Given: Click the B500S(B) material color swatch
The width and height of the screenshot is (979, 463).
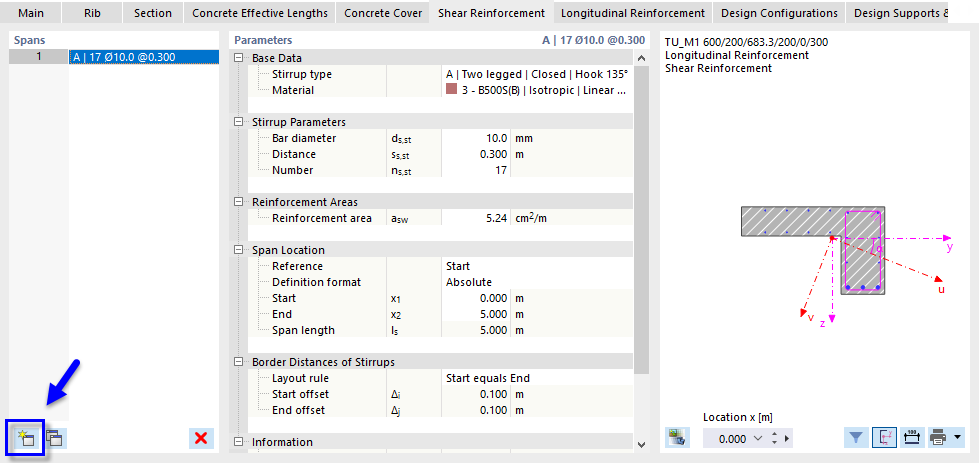Looking at the screenshot, I should (451, 90).
